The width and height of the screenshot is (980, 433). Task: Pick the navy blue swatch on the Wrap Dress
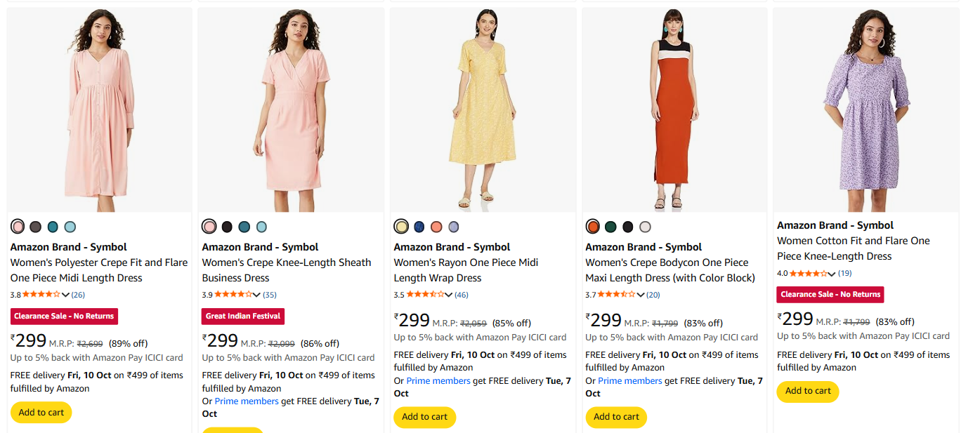(x=419, y=227)
